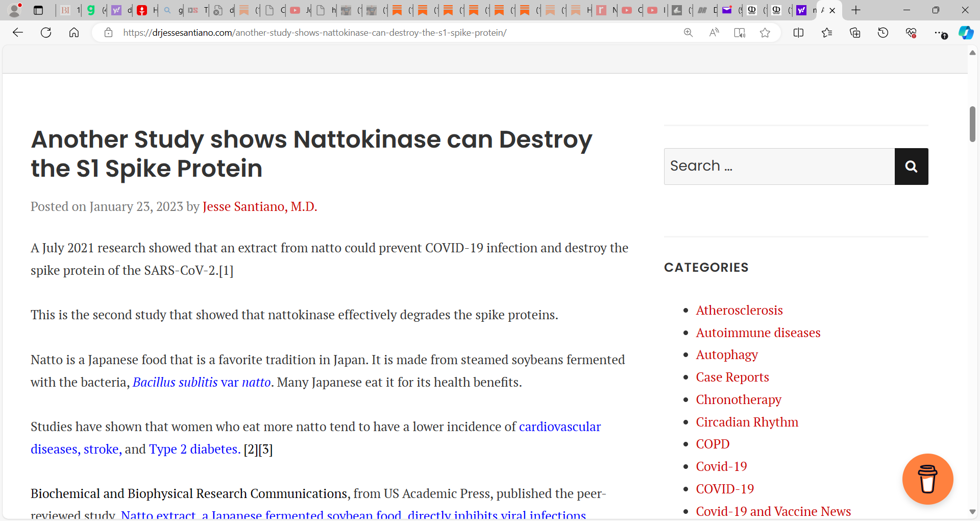Click the page scrollbar thumb
980x521 pixels.
click(x=972, y=124)
